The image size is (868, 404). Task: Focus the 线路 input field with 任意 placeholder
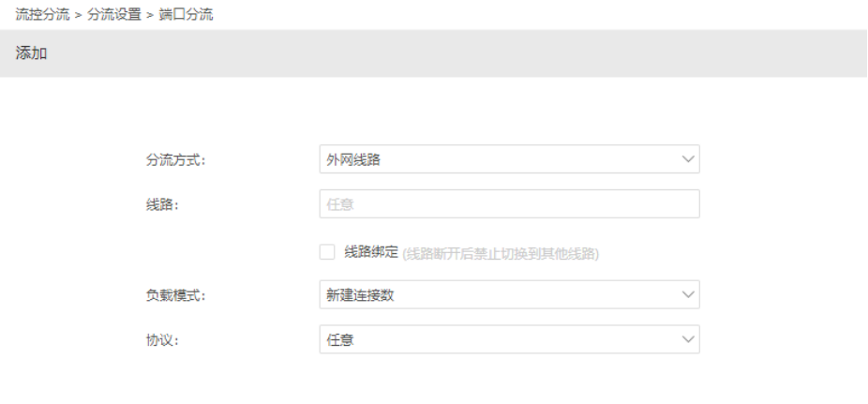pyautogui.click(x=509, y=204)
